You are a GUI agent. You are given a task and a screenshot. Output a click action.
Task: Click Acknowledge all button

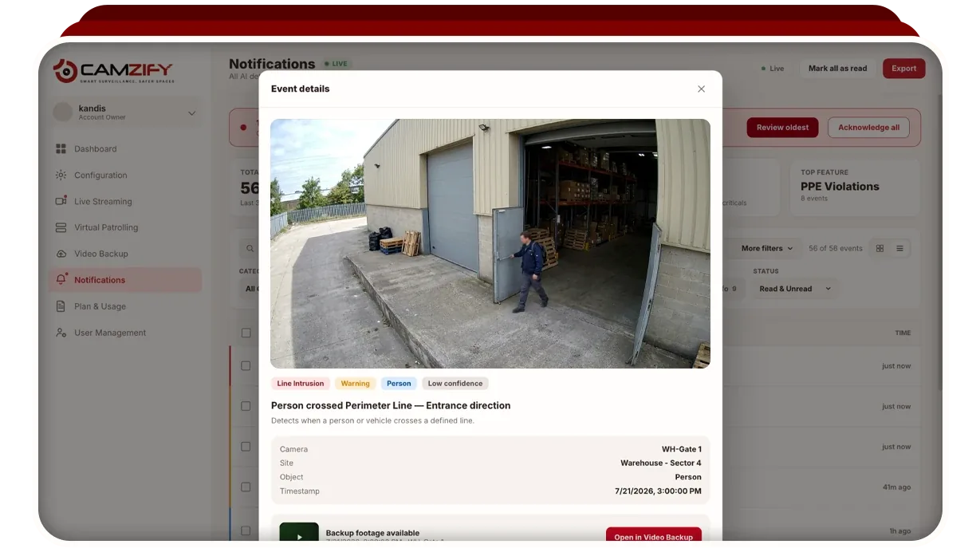pyautogui.click(x=868, y=128)
